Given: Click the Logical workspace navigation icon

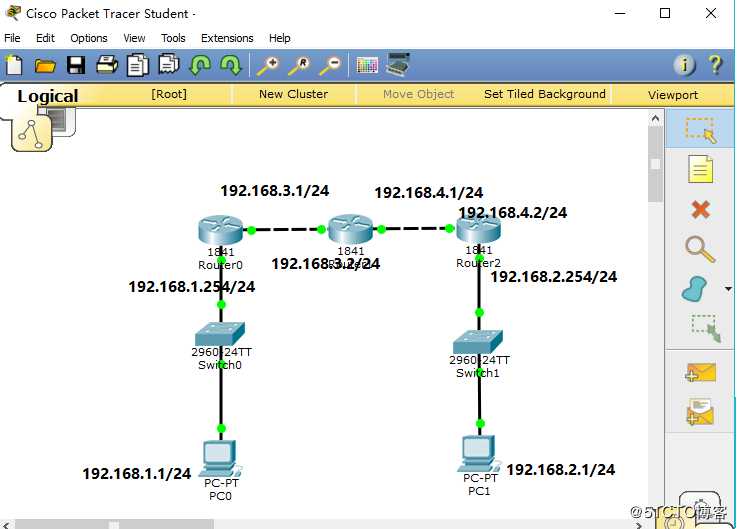Looking at the screenshot, I should point(31,134).
